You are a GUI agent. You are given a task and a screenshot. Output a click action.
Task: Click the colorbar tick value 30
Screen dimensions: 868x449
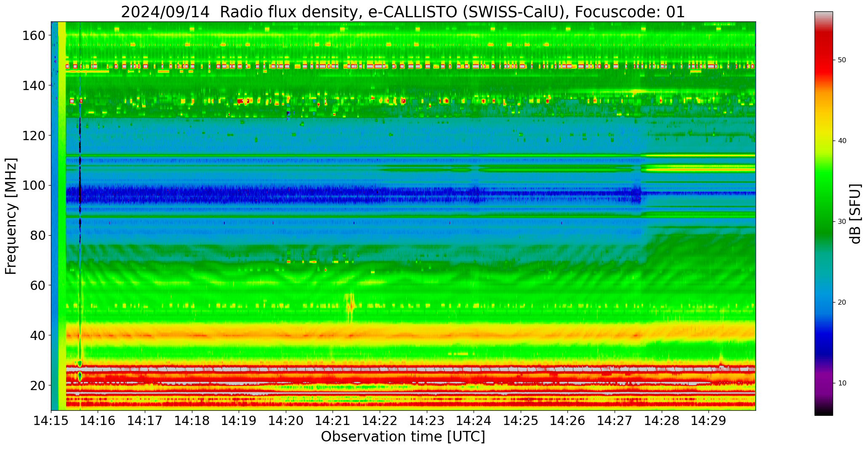coord(842,222)
